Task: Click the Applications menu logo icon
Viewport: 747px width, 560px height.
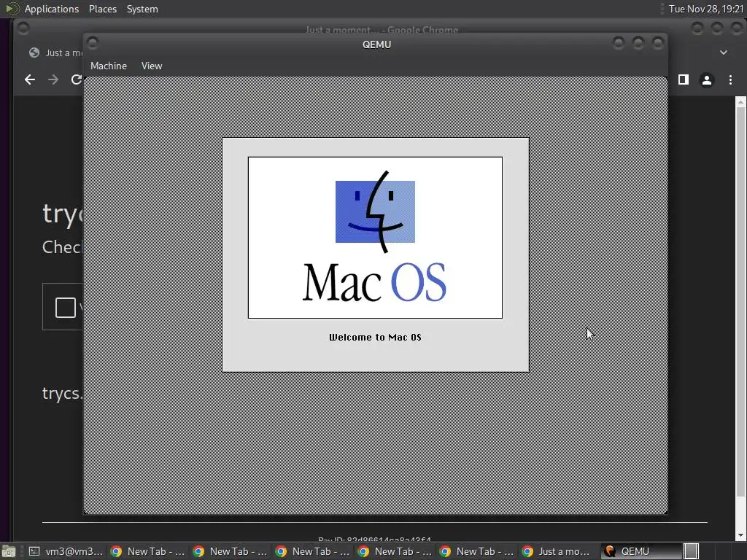Action: tap(12, 9)
